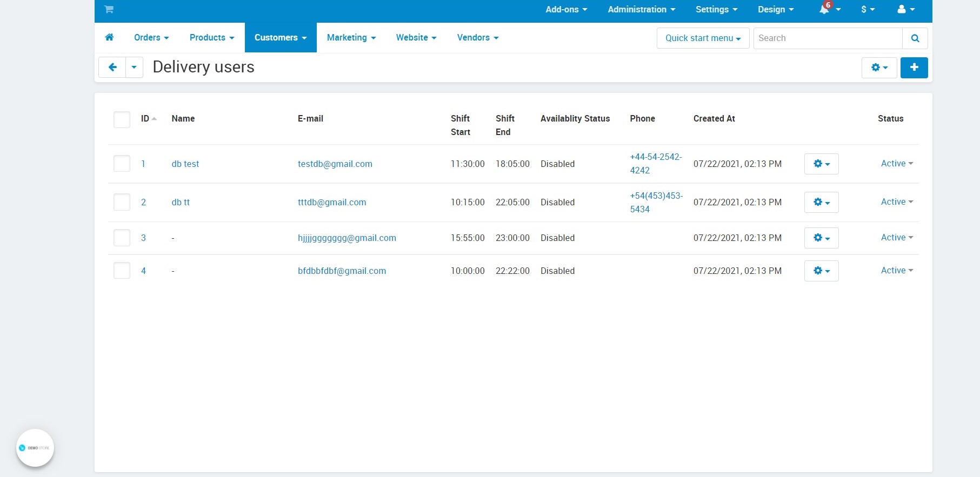Open the Website menu
This screenshot has width=980, height=477.
pyautogui.click(x=416, y=37)
